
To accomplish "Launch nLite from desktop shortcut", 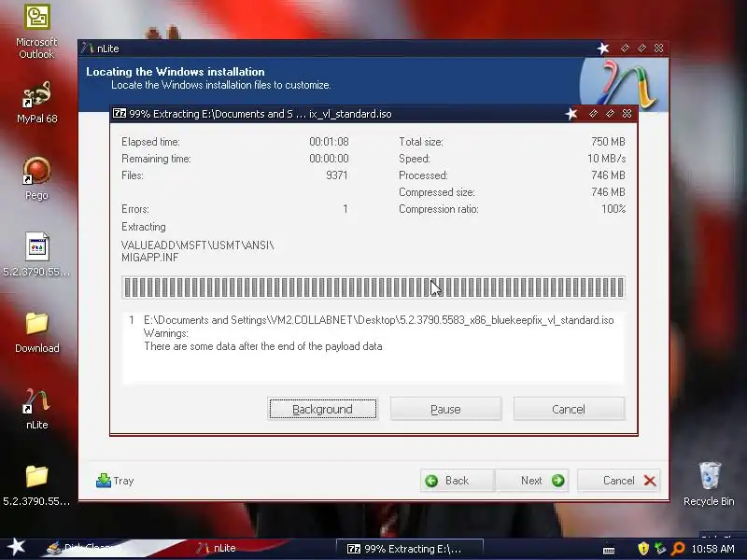I will 36,409.
